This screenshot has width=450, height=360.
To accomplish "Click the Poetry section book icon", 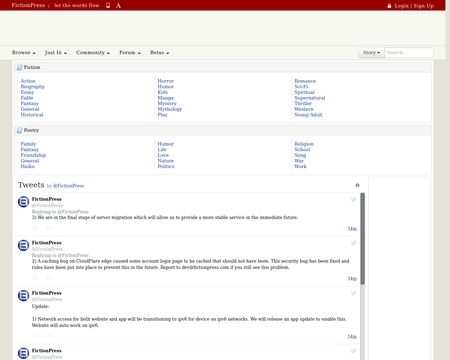I will [20, 130].
